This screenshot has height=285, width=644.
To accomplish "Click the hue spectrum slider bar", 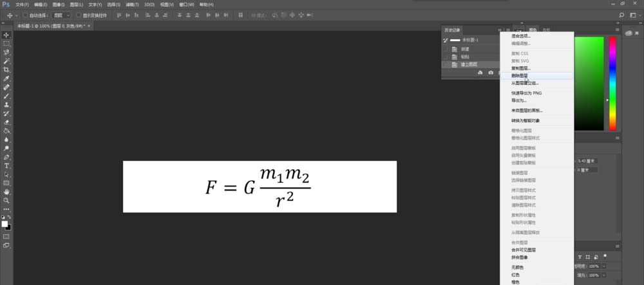I will 612,84.
